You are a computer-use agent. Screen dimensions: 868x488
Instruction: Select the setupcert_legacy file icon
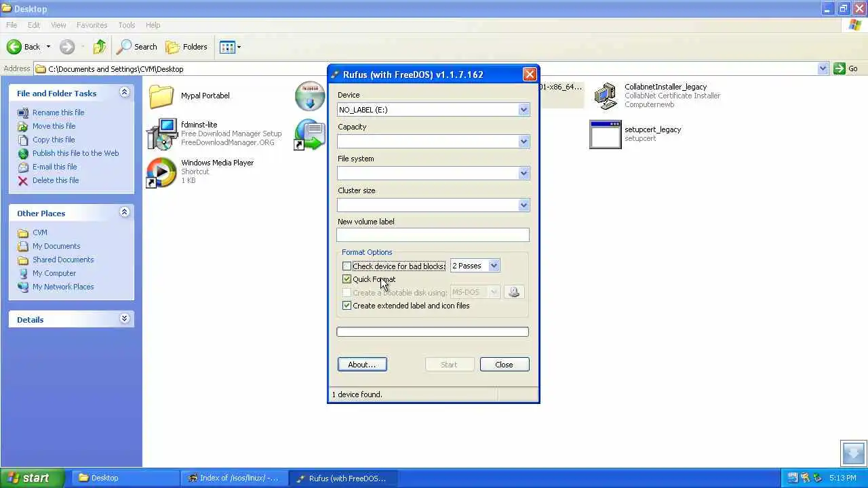click(605, 134)
